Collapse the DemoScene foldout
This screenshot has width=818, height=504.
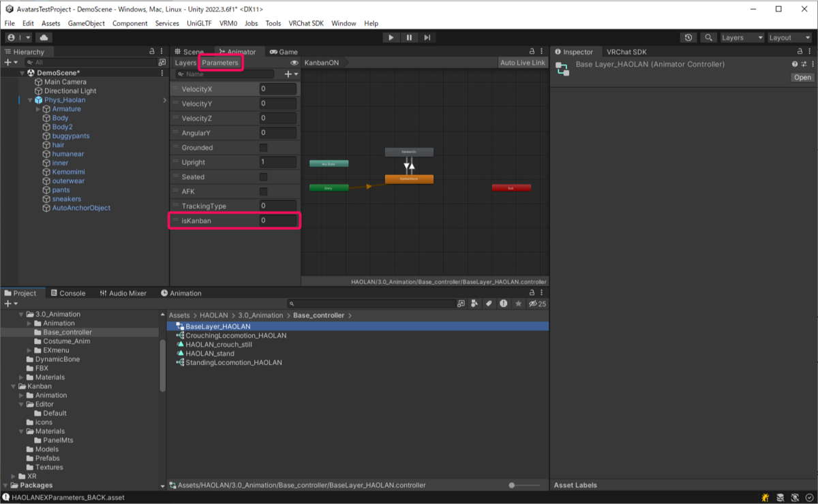22,73
